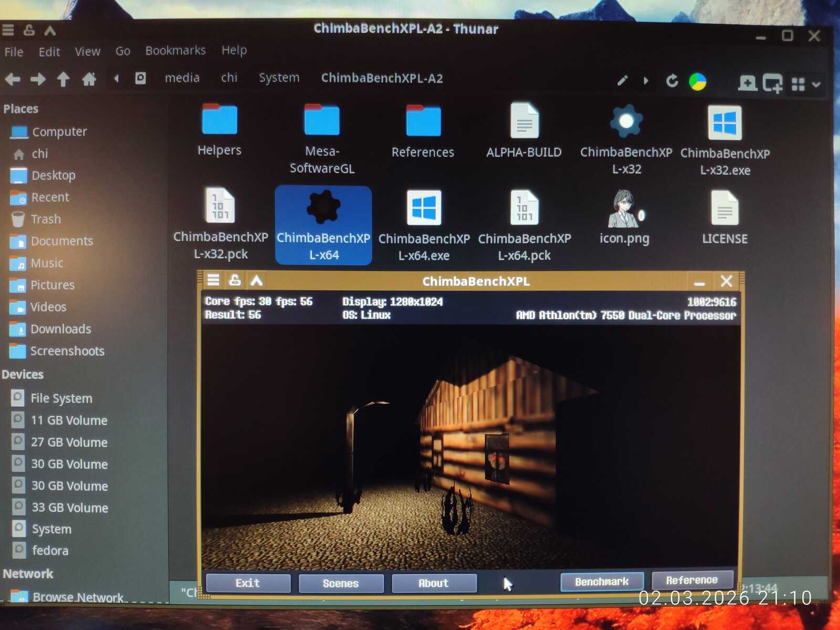
Task: Go forward using Thunar's forward arrow
Action: pos(38,79)
